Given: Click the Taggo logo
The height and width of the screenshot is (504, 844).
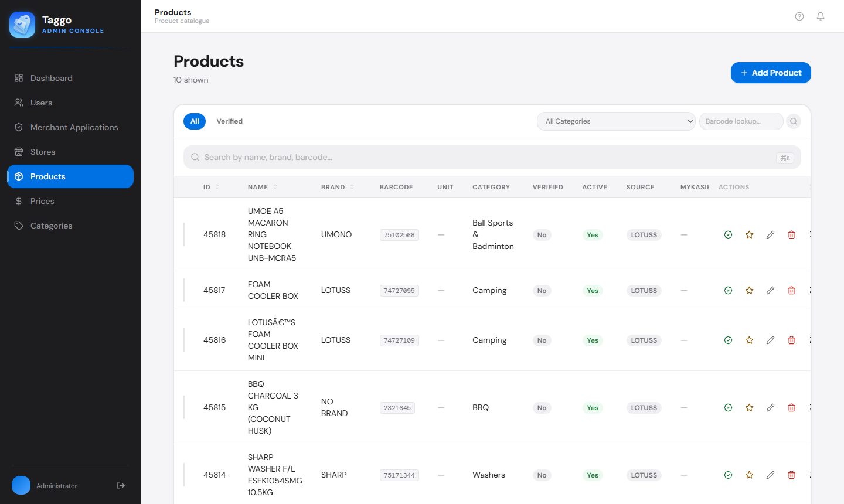Looking at the screenshot, I should click(22, 25).
